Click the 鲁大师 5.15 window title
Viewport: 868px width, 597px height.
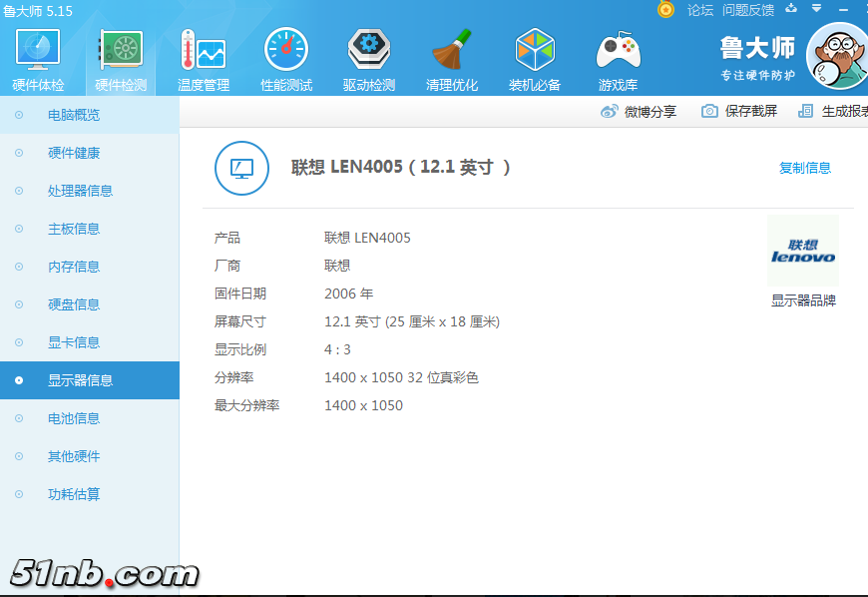[38, 11]
